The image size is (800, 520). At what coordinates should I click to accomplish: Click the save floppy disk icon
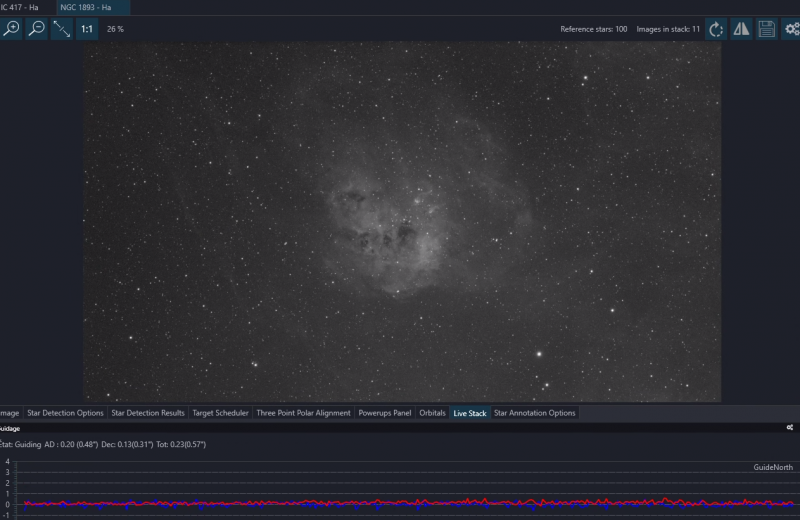click(x=766, y=29)
